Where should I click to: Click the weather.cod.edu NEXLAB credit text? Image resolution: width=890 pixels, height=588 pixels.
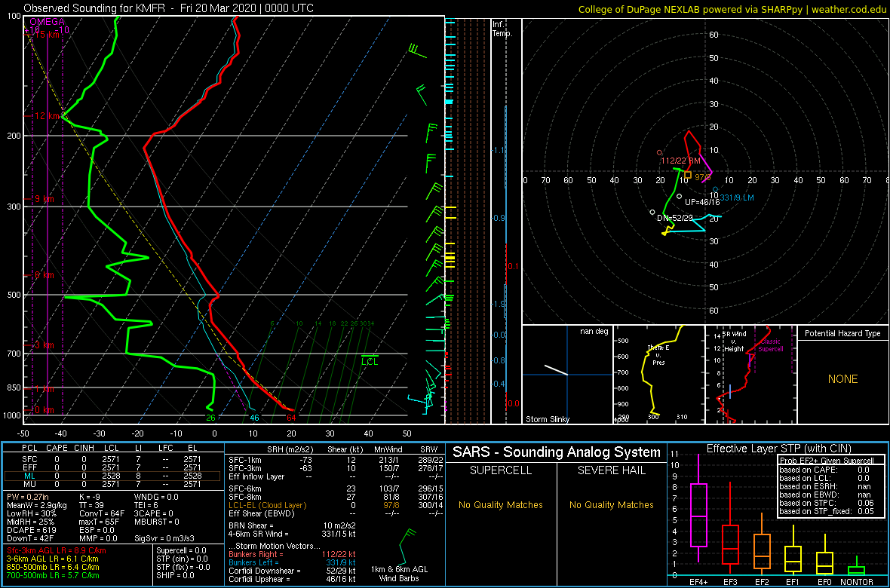click(x=732, y=8)
